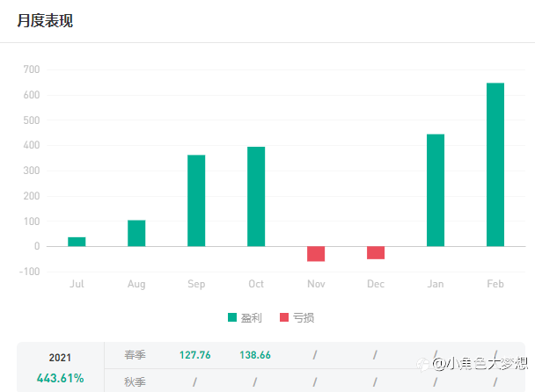Click the 700 y-axis label
Viewport: 535px width, 392px height.
[x=32, y=69]
